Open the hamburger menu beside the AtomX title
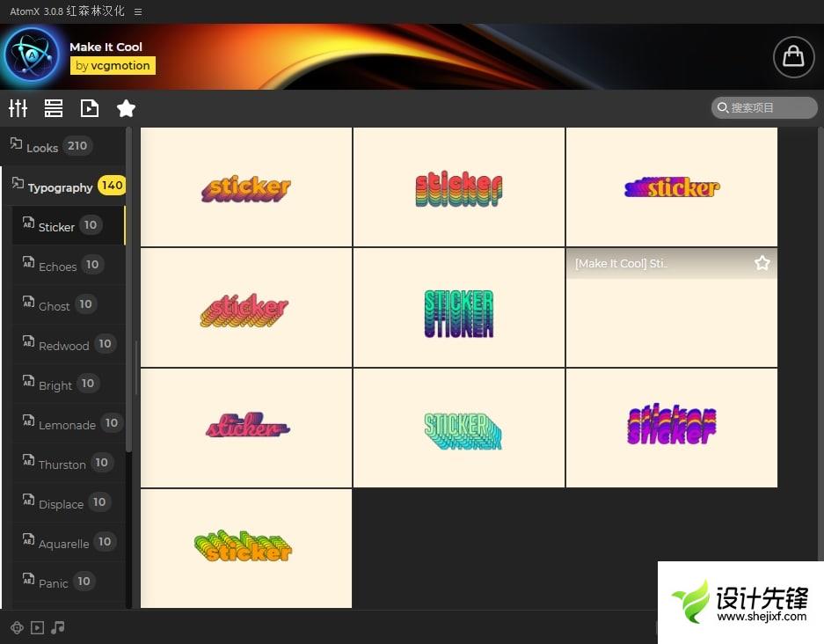Screen dimensions: 824x644 pyautogui.click(x=138, y=11)
